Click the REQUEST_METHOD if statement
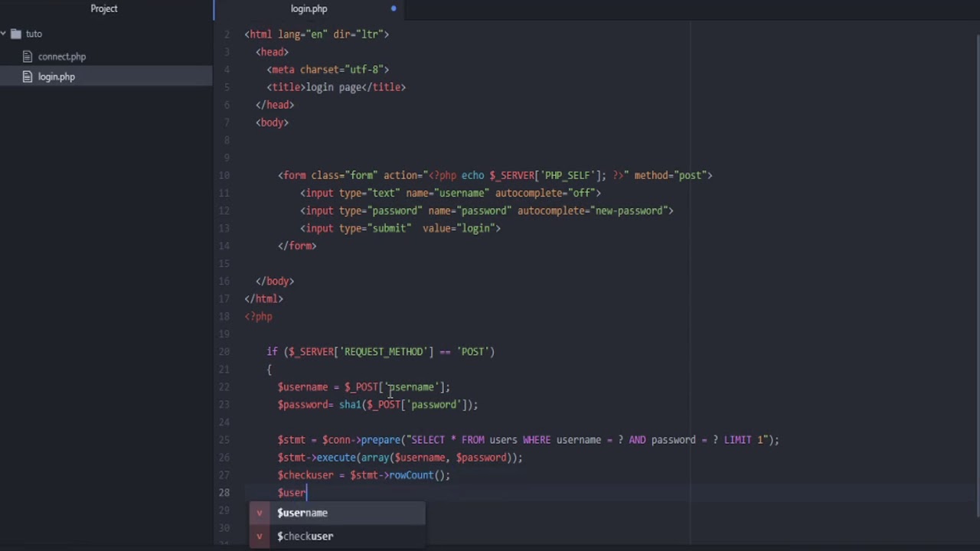Screen dimensions: 980x551 click(381, 351)
